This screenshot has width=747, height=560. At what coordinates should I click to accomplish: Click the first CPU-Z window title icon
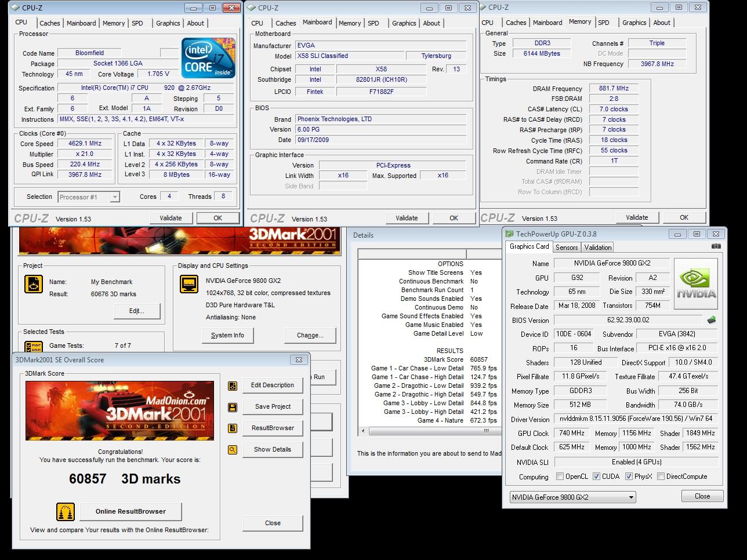[x=15, y=8]
